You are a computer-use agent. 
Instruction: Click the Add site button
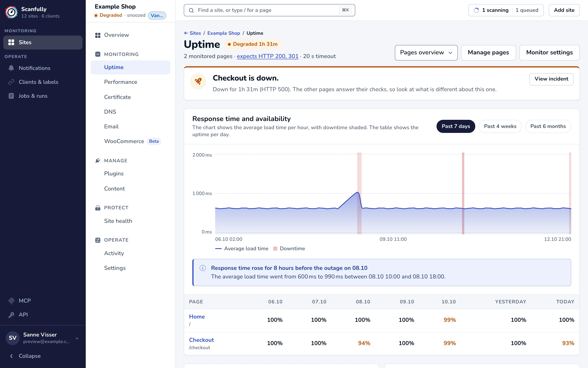(564, 10)
